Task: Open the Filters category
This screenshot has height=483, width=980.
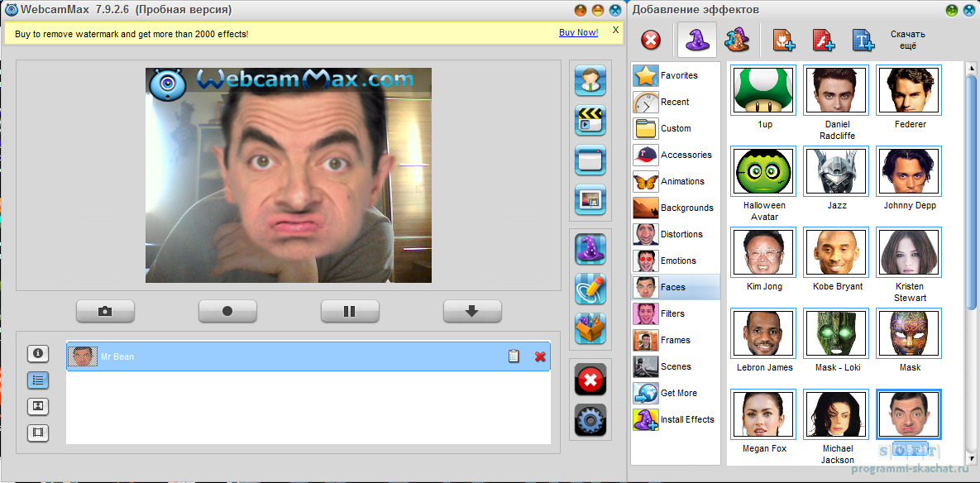Action: pyautogui.click(x=676, y=313)
